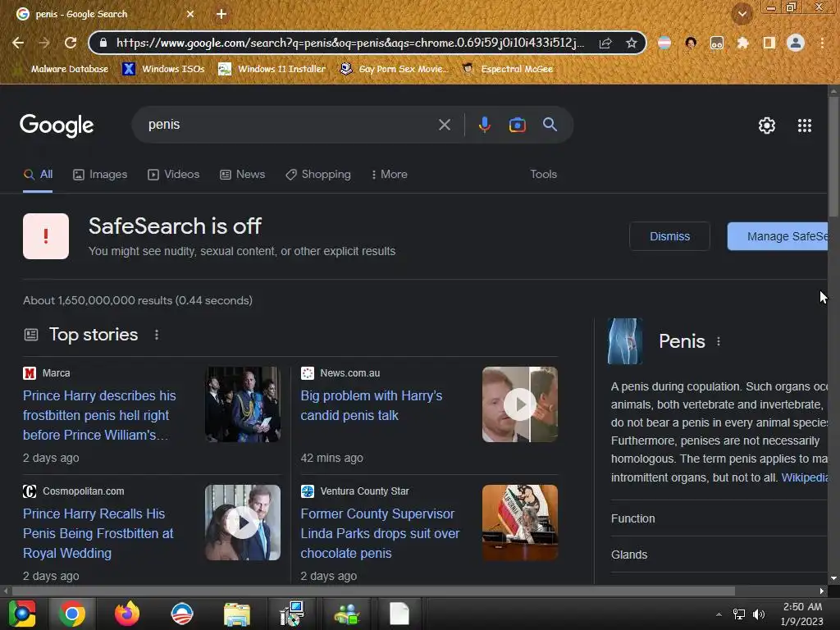Go back with the browser back arrow

point(18,43)
